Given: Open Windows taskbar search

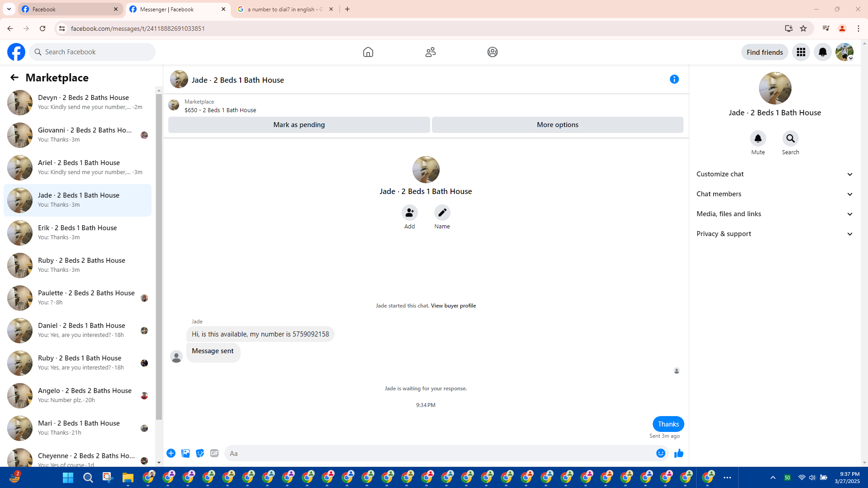Looking at the screenshot, I should 88,478.
